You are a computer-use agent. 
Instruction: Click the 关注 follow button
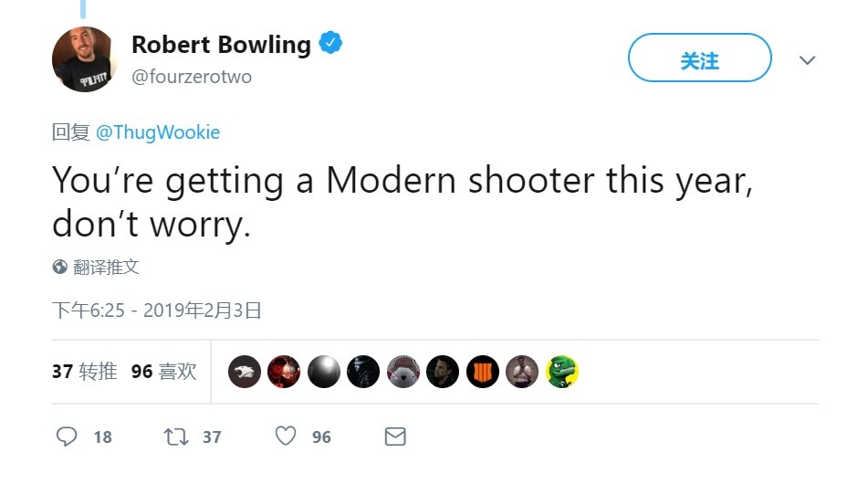699,60
